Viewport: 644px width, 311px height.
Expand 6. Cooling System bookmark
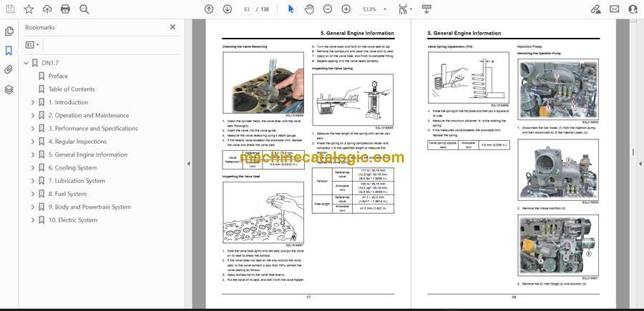[x=33, y=168]
